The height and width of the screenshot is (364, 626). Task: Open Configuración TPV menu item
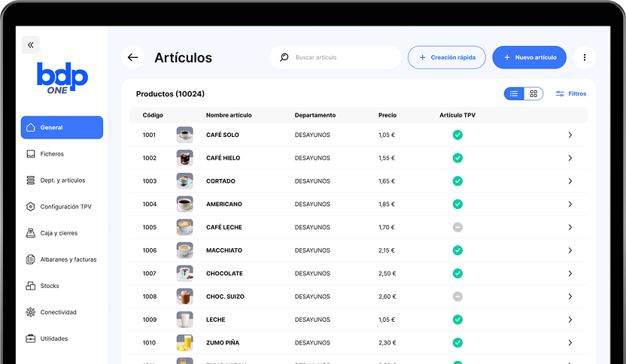[65, 207]
